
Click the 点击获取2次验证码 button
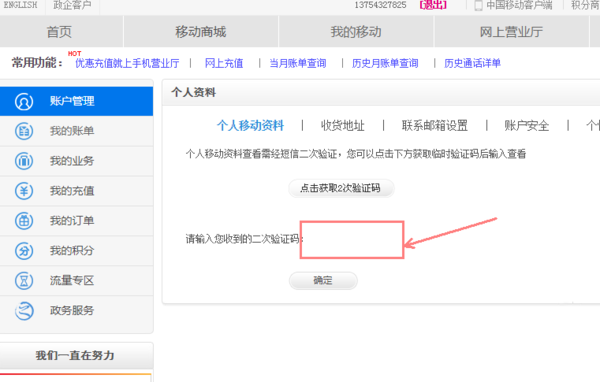(341, 188)
